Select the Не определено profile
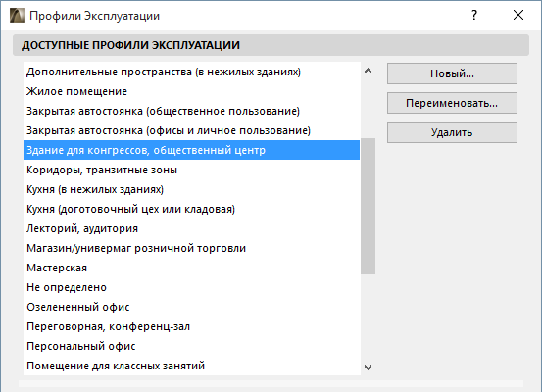Viewport: 542px width, 392px height. point(191,287)
